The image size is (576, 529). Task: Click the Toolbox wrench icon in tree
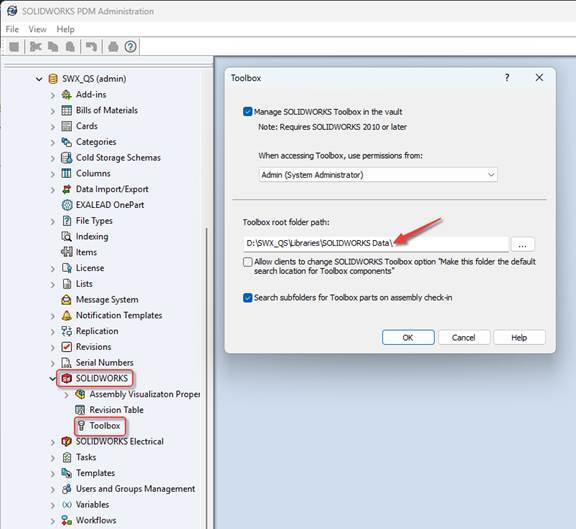tap(81, 426)
